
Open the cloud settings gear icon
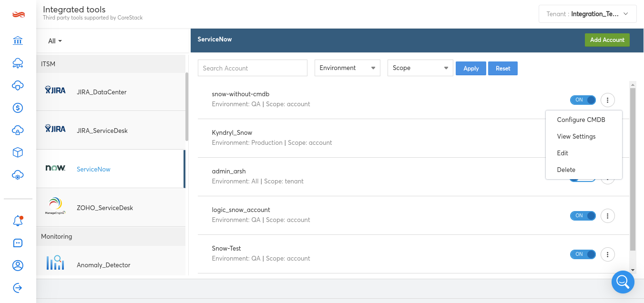coord(18,175)
